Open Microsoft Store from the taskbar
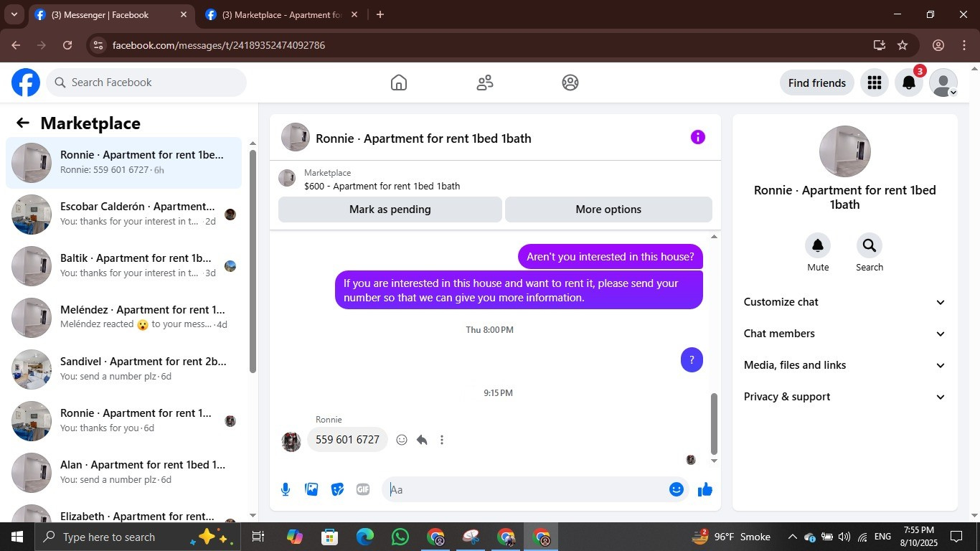Viewport: 980px width, 551px height. point(330,537)
